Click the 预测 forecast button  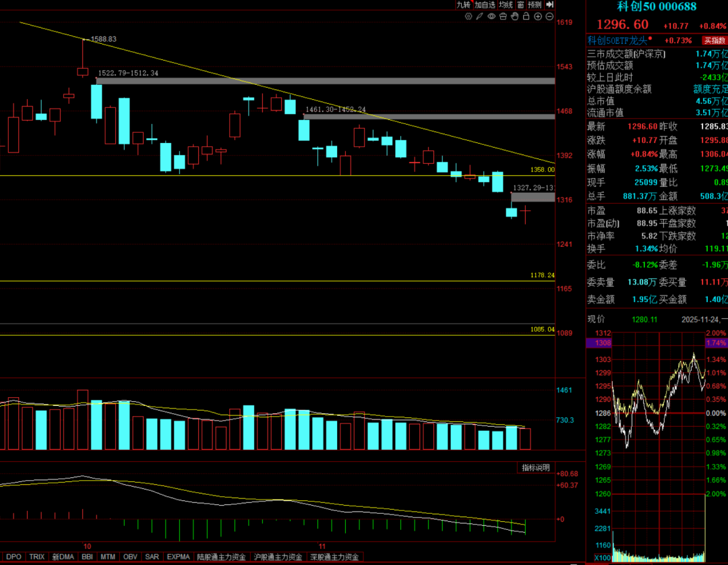(x=535, y=5)
